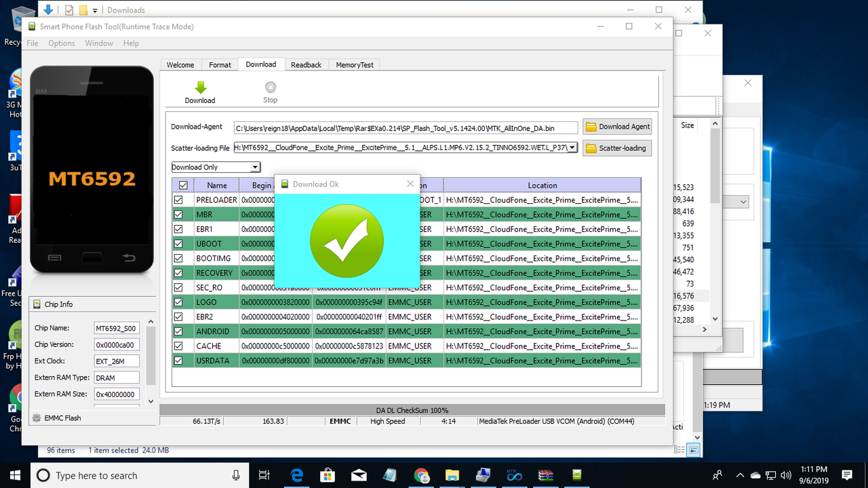868x488 pixels.
Task: Click the People icon in system tray
Action: [x=717, y=475]
